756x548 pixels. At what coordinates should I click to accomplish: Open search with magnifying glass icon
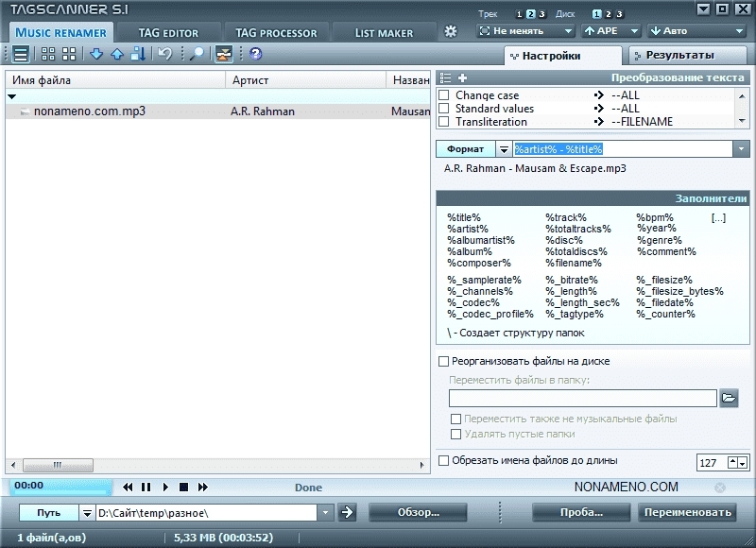click(x=197, y=54)
